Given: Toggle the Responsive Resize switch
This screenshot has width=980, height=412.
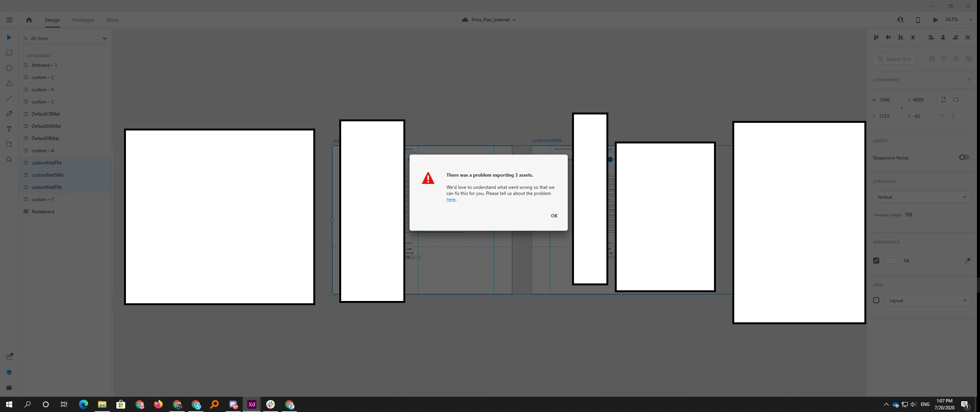Looking at the screenshot, I should pyautogui.click(x=964, y=157).
